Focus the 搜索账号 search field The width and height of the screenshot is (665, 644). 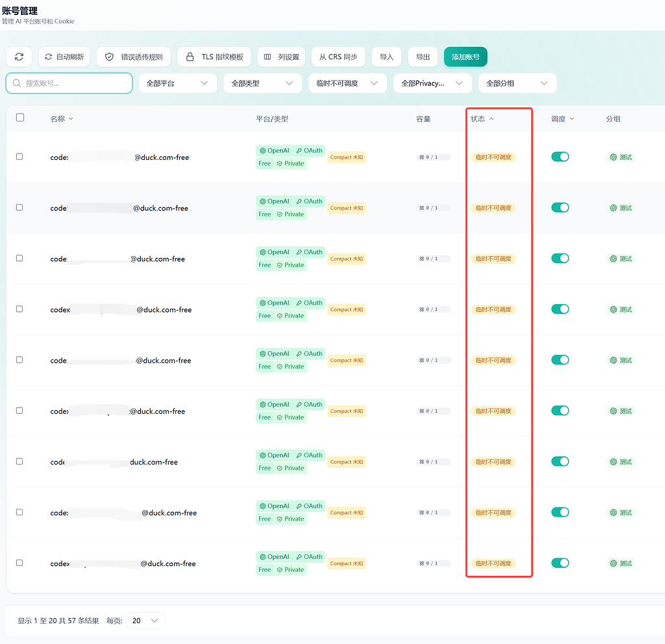click(69, 83)
